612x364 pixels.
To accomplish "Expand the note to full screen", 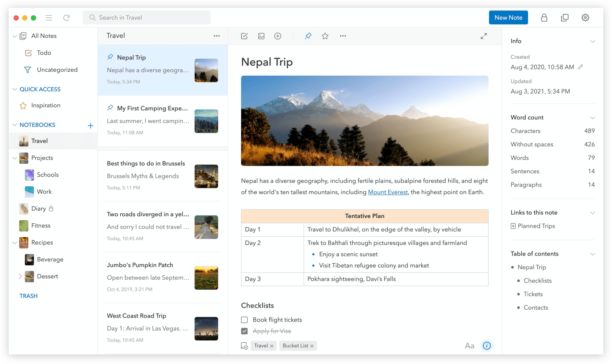I will click(x=483, y=36).
